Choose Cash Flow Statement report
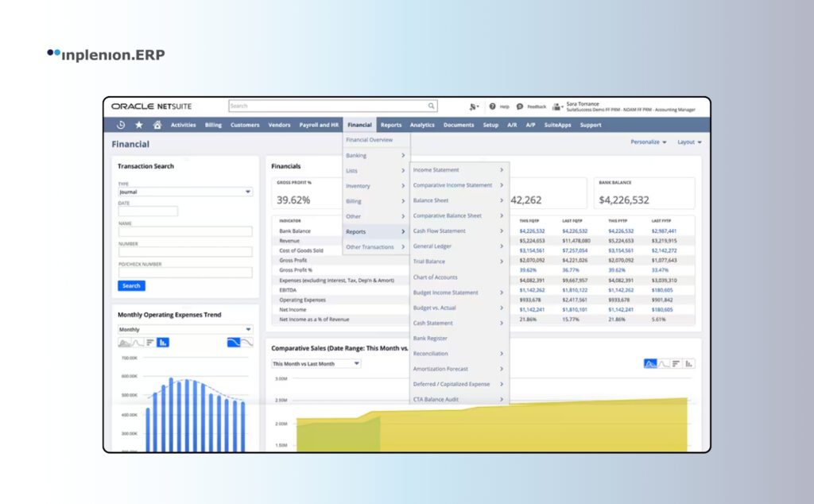The height and width of the screenshot is (504, 814). point(459,231)
